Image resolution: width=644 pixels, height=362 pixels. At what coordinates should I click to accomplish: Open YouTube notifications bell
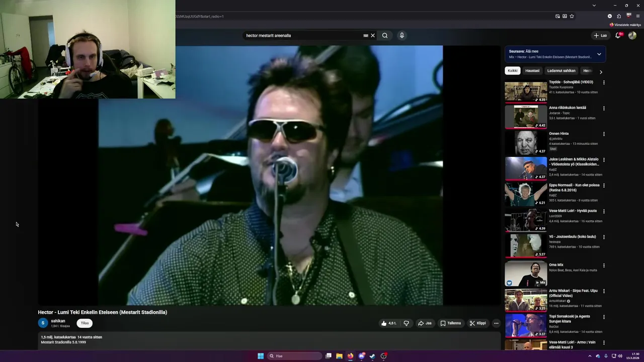(x=618, y=35)
